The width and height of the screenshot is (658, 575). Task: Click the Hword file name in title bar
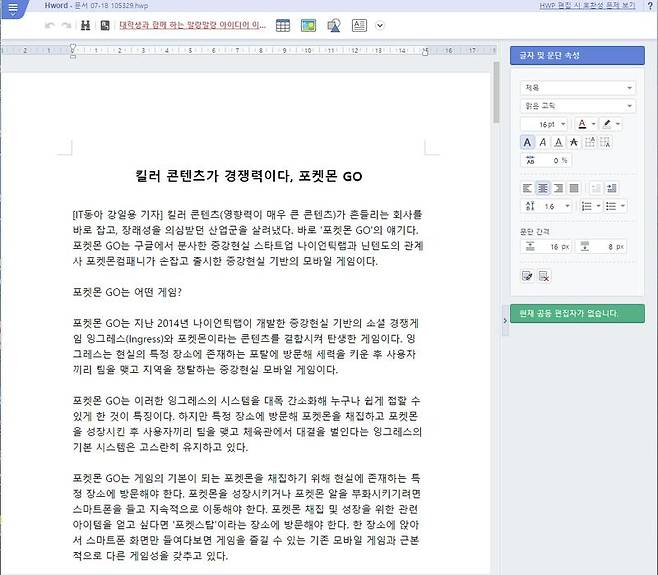click(x=96, y=6)
